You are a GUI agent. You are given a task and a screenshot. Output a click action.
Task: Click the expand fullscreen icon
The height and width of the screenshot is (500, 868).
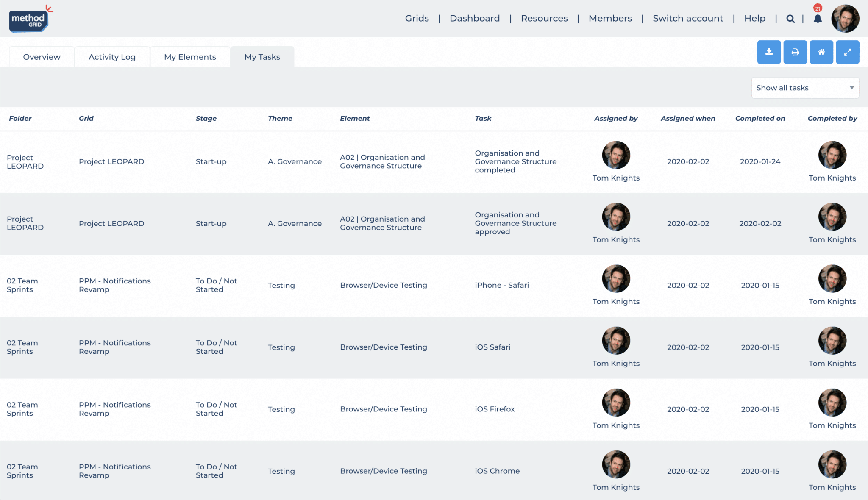tap(848, 52)
